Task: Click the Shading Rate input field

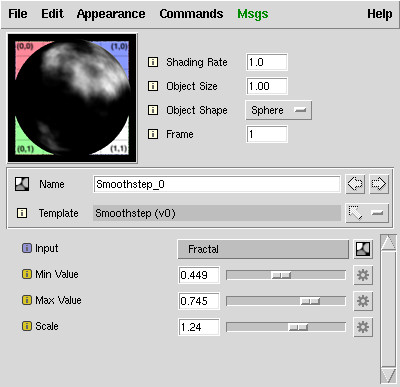Action: pos(267,62)
